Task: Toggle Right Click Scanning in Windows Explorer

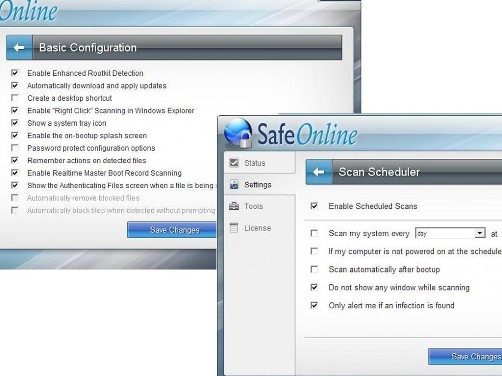Action: (x=15, y=110)
